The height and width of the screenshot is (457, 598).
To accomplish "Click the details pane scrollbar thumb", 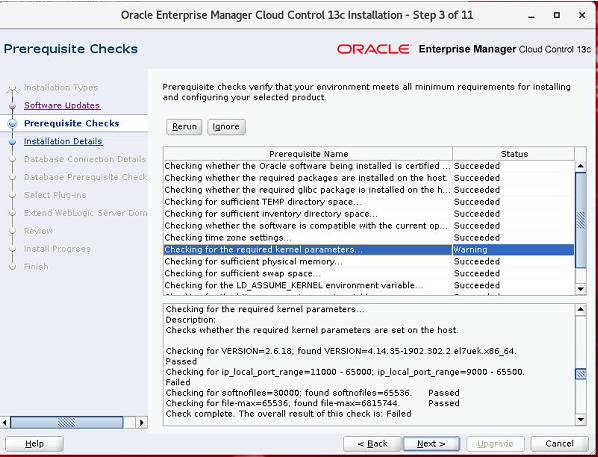I will click(580, 374).
